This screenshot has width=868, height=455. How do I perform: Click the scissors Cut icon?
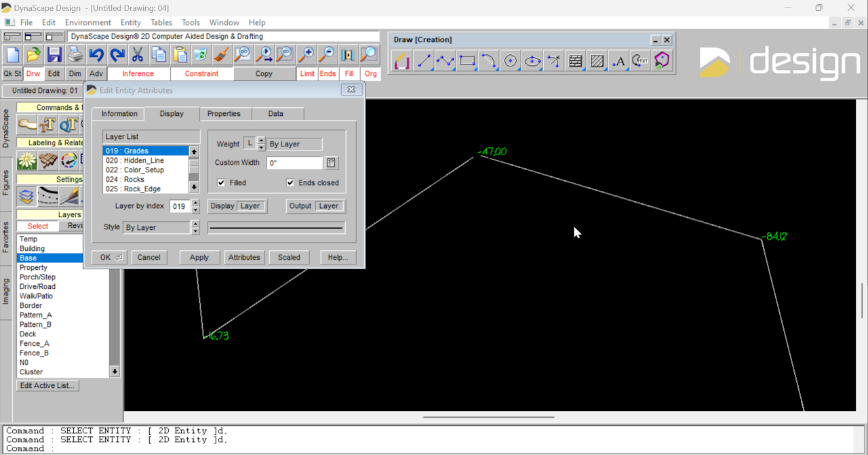138,55
